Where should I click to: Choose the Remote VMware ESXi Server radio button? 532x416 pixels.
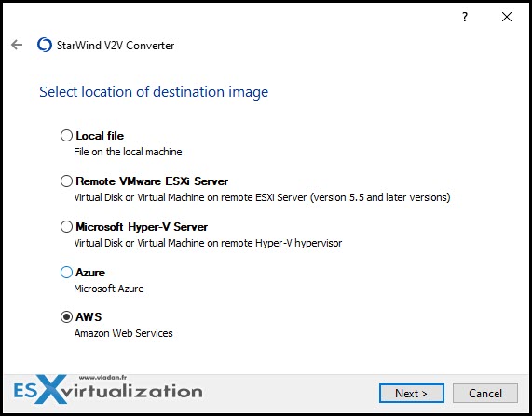66,181
